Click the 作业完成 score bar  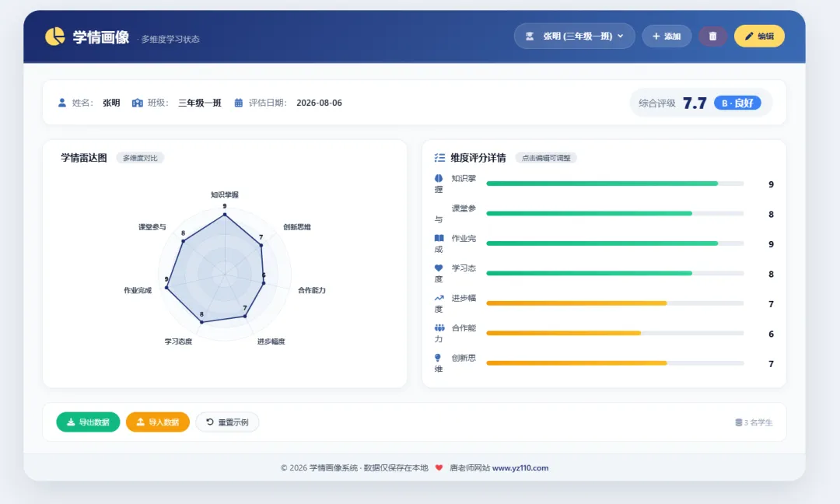(x=614, y=243)
